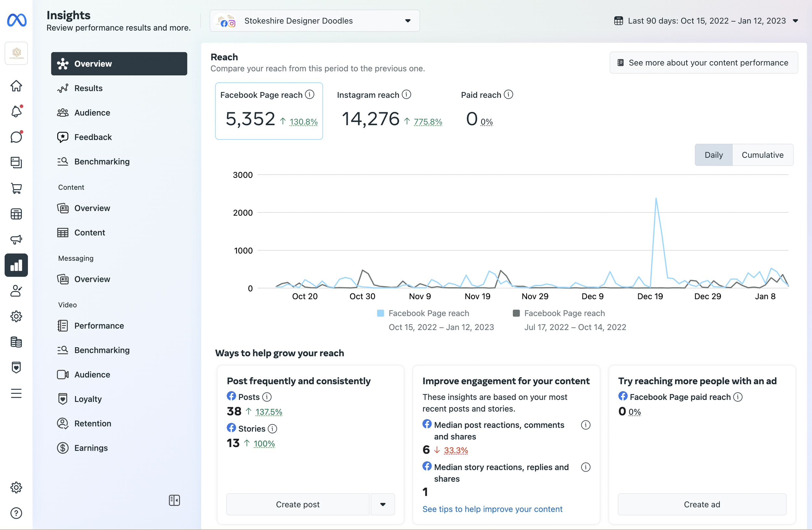The width and height of the screenshot is (812, 530).
Task: Click the Create ad button
Action: pyautogui.click(x=702, y=504)
